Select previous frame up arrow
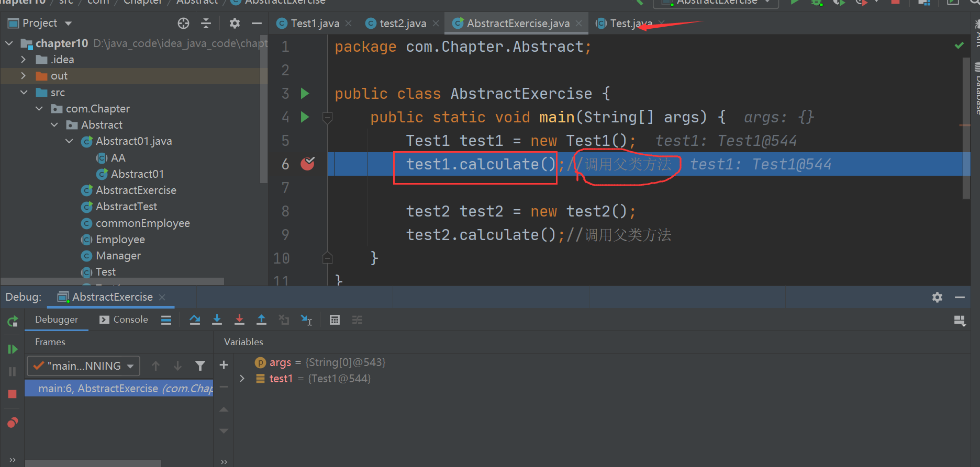 [x=155, y=366]
